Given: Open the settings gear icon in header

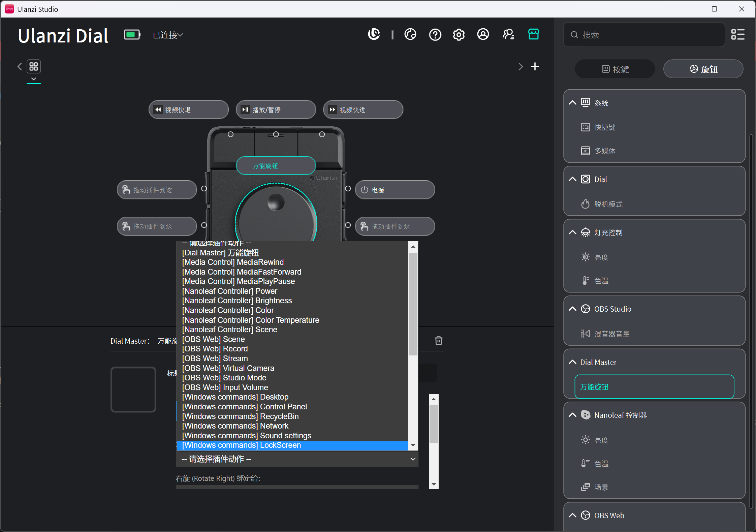Looking at the screenshot, I should coord(459,35).
